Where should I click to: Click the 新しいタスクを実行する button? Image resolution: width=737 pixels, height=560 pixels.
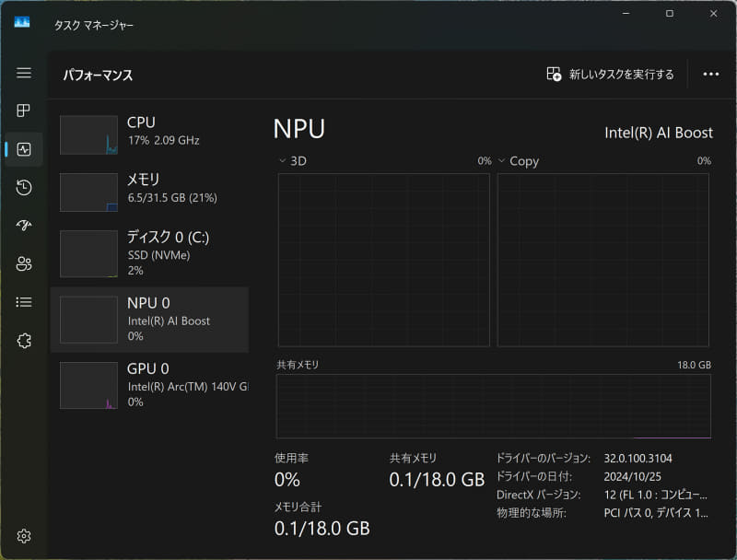(x=609, y=73)
